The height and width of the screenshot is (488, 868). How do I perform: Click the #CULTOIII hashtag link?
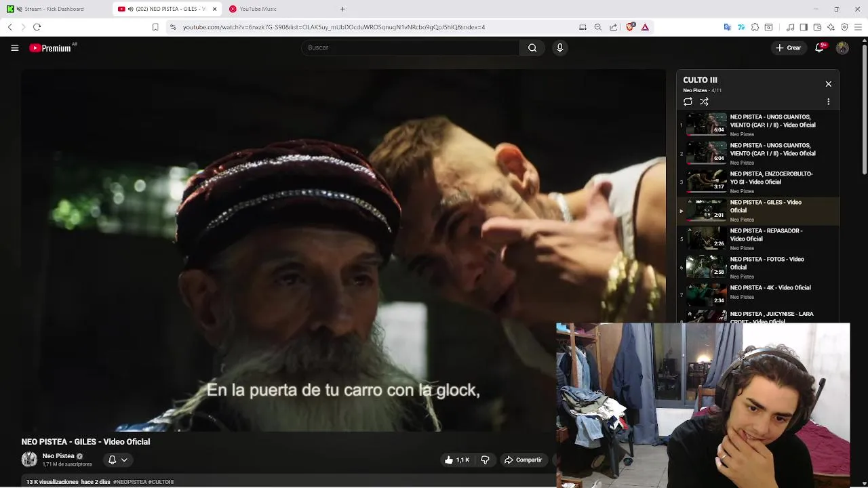[x=161, y=482]
